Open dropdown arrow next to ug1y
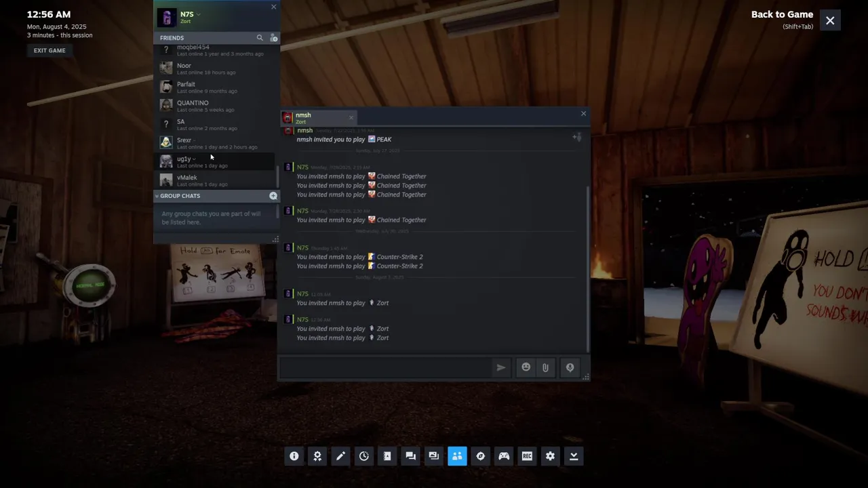The image size is (868, 488). (x=194, y=159)
